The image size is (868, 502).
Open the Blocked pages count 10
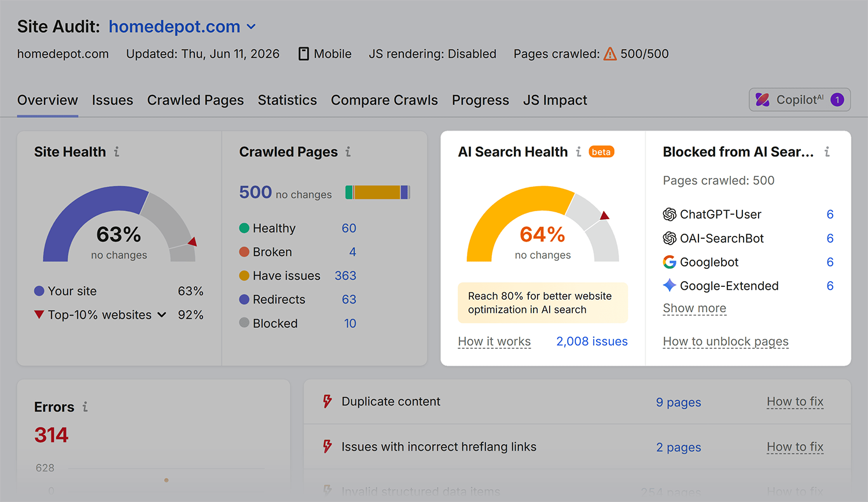tap(350, 323)
